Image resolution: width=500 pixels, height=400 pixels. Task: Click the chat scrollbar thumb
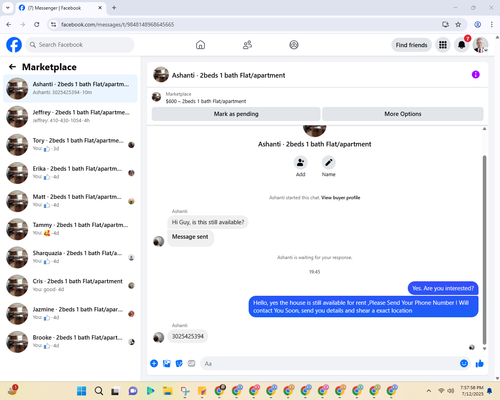[x=484, y=250]
